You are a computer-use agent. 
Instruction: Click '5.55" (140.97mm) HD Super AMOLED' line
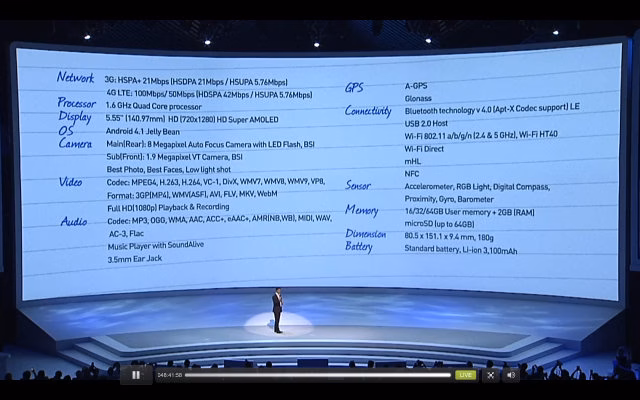point(192,119)
